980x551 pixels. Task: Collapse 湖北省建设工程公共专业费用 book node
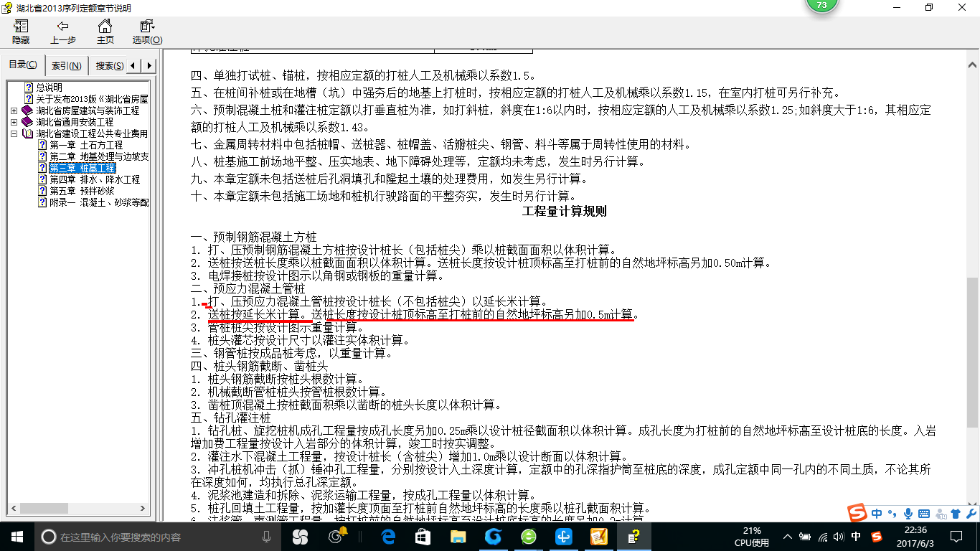[14, 134]
